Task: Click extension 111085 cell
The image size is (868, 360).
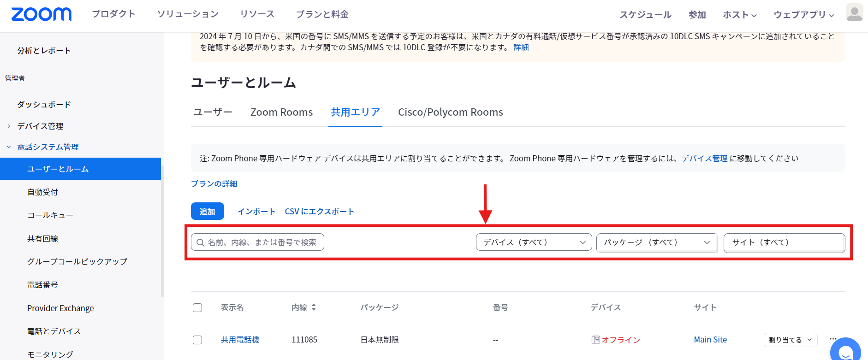Action: (304, 340)
